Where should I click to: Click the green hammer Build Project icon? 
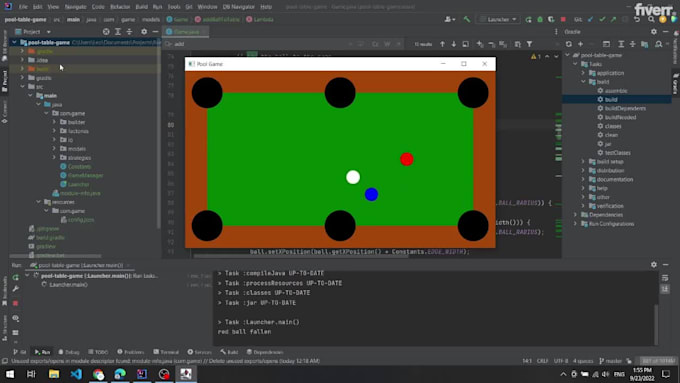coord(467,19)
